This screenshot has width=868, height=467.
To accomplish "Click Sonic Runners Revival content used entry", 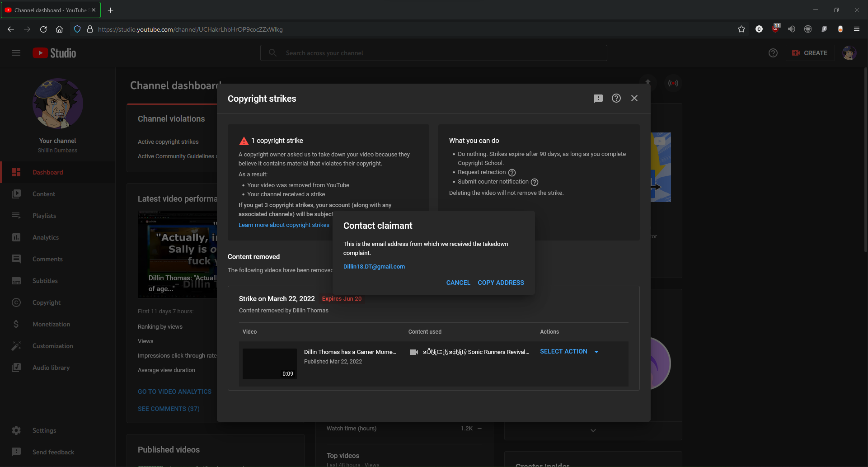I will pyautogui.click(x=476, y=352).
